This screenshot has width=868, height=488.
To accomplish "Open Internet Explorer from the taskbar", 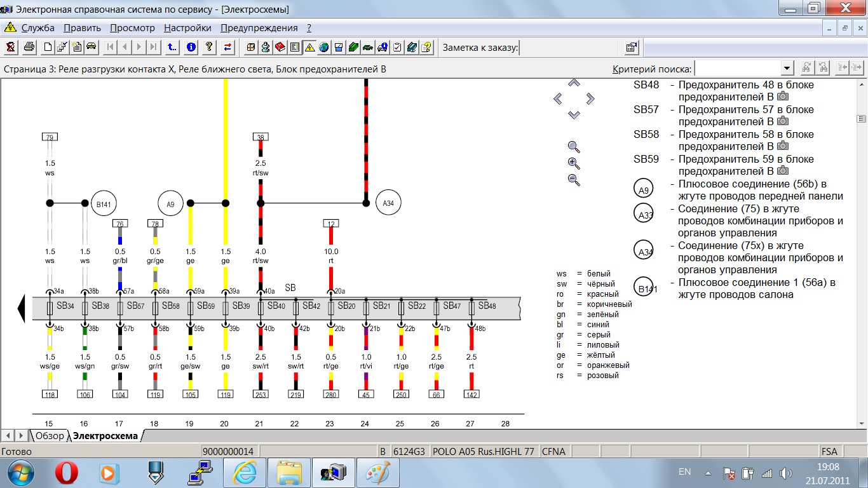I will (245, 473).
